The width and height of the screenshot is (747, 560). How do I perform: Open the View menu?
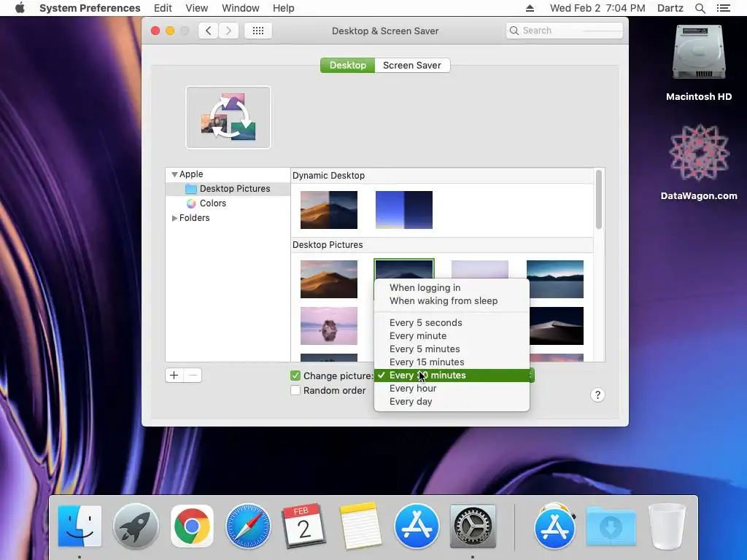click(196, 8)
